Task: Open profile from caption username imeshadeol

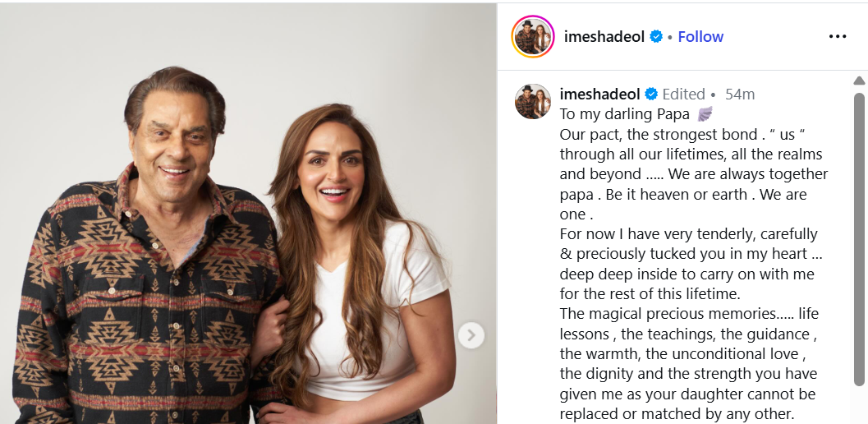Action: (x=599, y=94)
